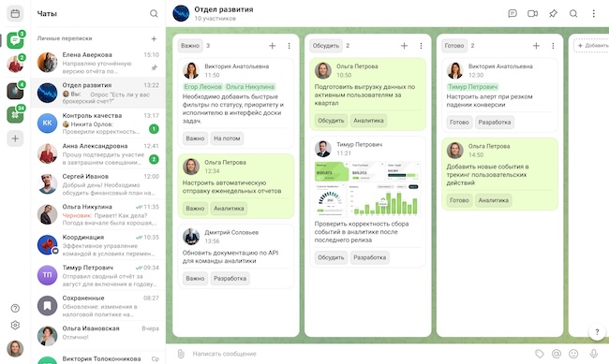Add a card to the Обсудить column
609x364 pixels.
[405, 46]
